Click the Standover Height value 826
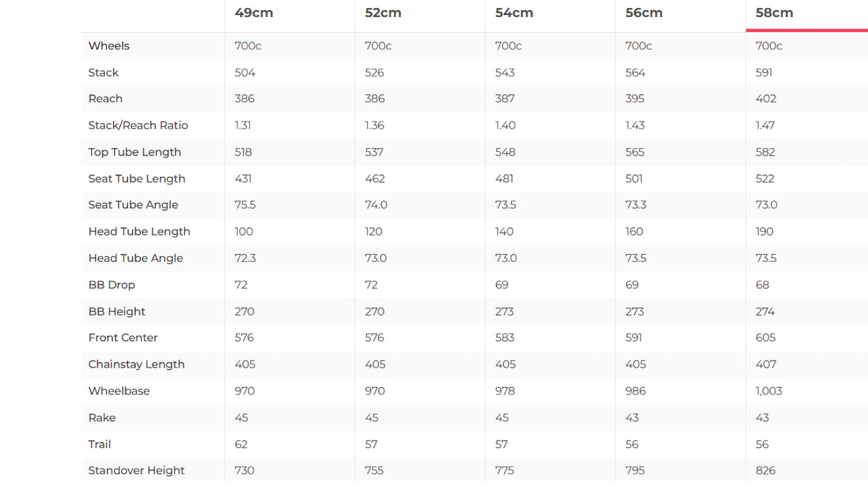 [766, 470]
